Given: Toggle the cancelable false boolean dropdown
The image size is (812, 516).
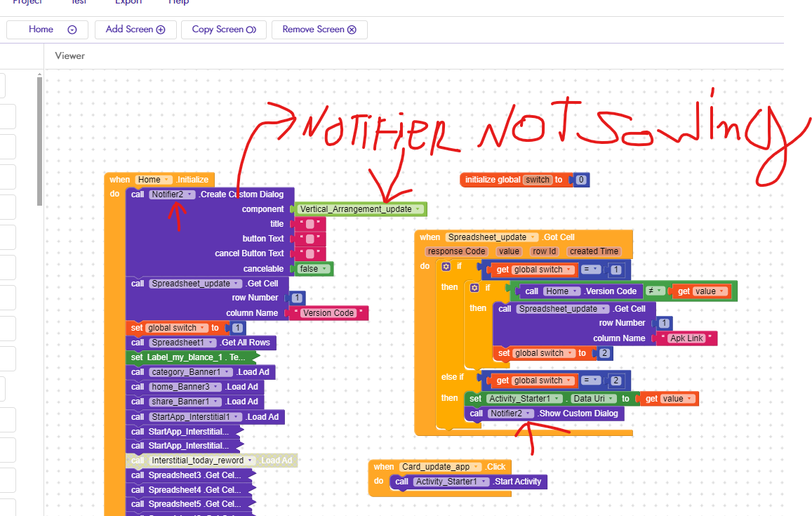Looking at the screenshot, I should click(x=314, y=269).
